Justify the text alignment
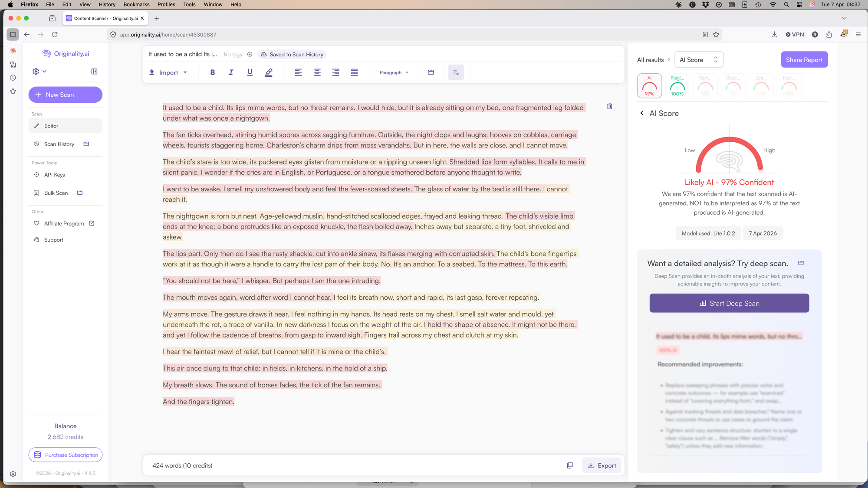 354,72
